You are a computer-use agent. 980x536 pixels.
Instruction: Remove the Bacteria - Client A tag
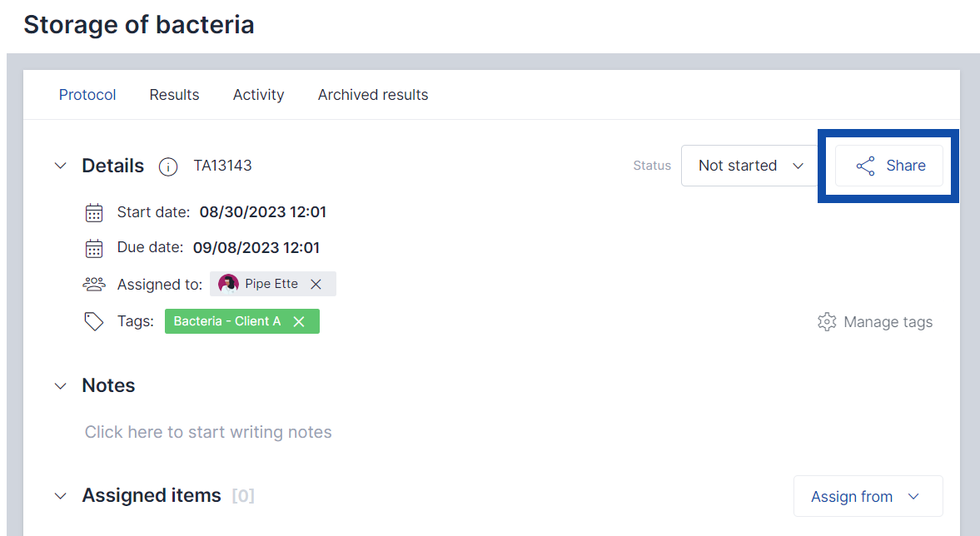tap(299, 321)
